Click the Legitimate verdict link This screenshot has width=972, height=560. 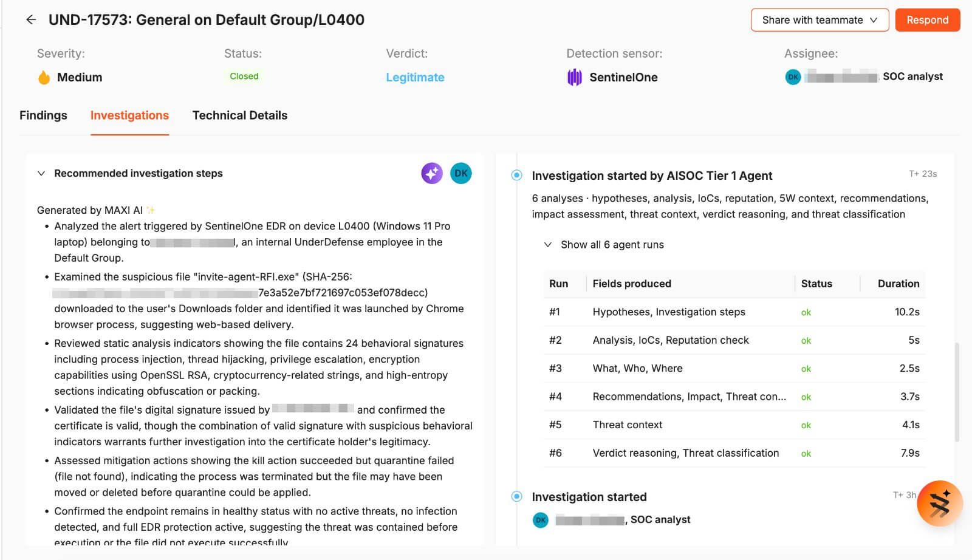click(415, 77)
